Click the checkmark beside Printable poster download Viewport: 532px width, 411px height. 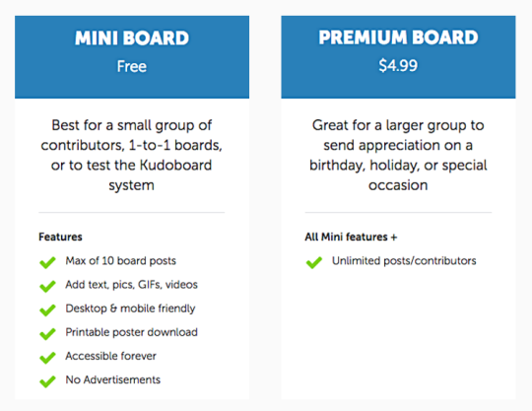[x=47, y=333]
